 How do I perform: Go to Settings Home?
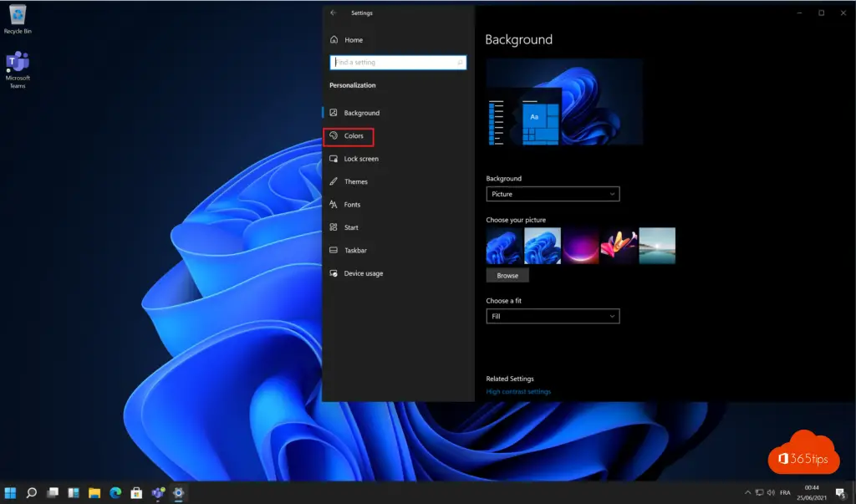(x=353, y=40)
